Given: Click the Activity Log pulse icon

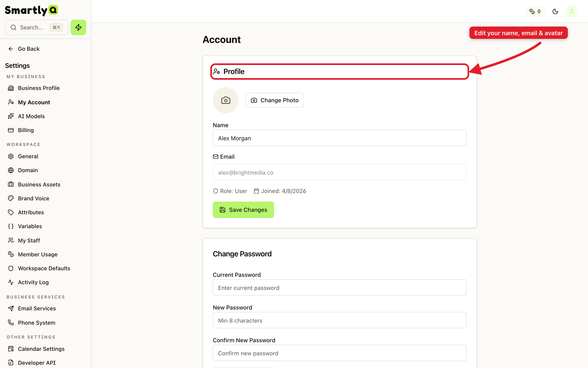Looking at the screenshot, I should (11, 282).
